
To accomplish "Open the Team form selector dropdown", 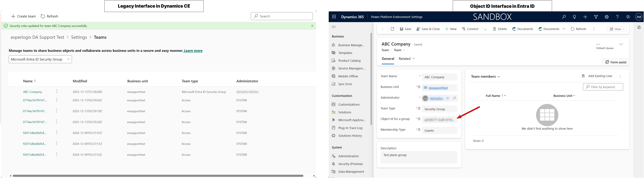I will [x=399, y=50].
